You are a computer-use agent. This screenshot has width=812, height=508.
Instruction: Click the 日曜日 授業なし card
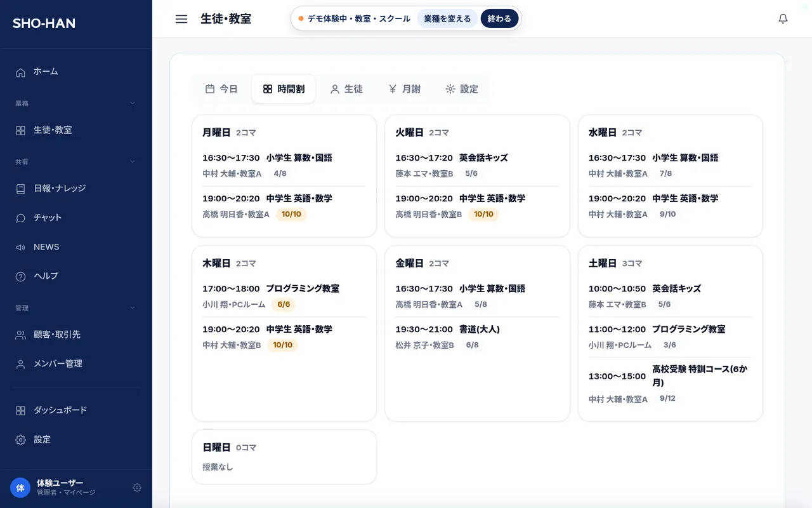coord(284,457)
